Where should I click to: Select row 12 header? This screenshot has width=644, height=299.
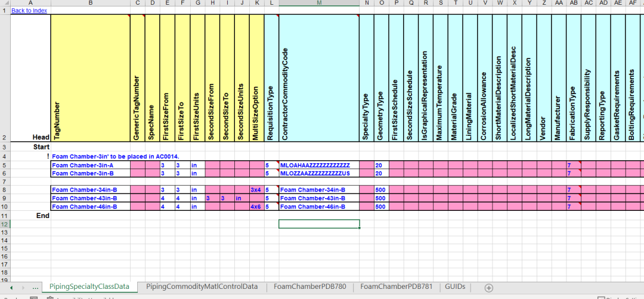pyautogui.click(x=5, y=224)
